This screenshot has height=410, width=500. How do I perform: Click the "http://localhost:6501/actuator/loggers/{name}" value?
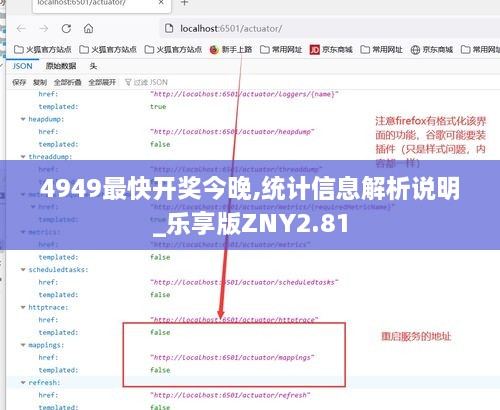point(244,94)
